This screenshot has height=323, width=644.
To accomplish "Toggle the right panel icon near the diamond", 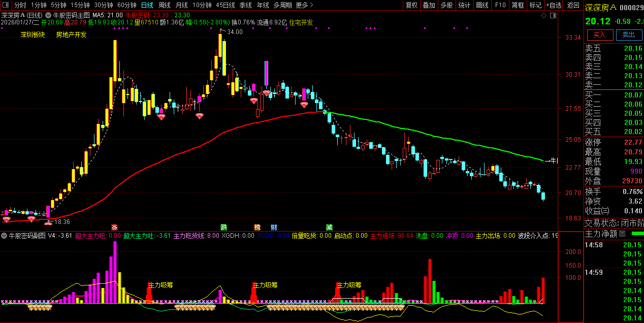I will pos(552,16).
